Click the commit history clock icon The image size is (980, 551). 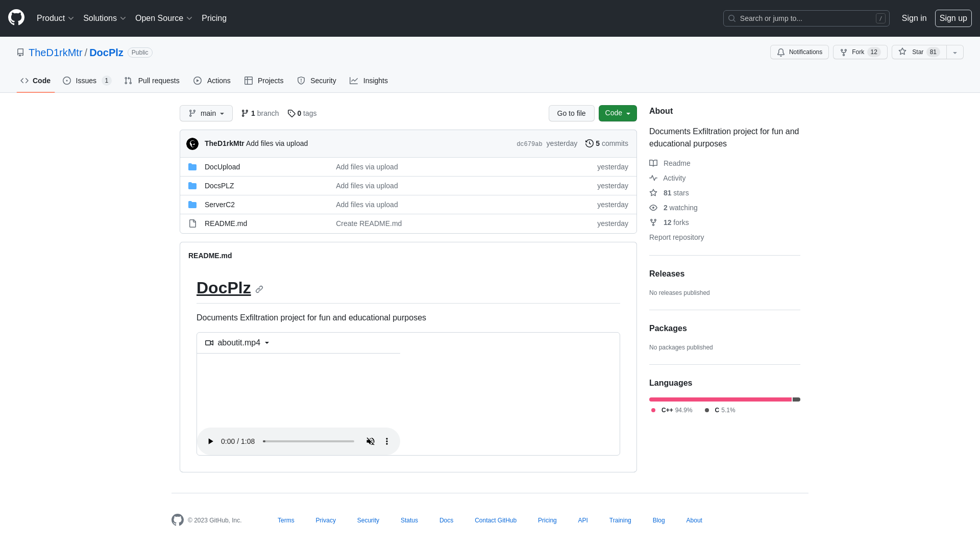pyautogui.click(x=590, y=143)
